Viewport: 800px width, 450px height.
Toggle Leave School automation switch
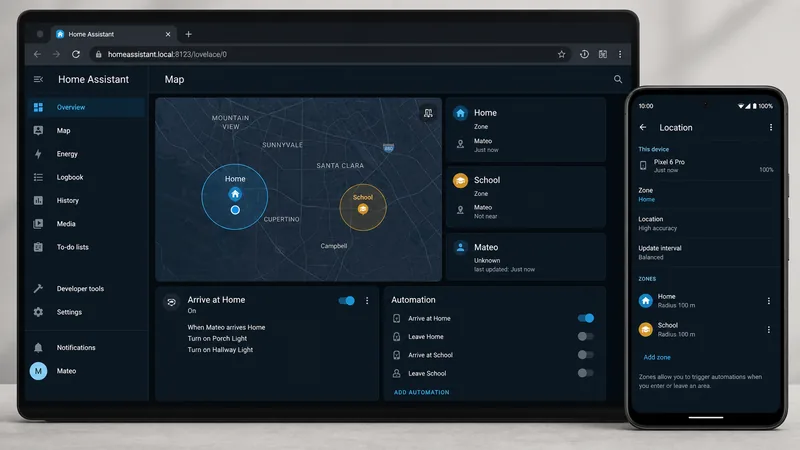586,373
